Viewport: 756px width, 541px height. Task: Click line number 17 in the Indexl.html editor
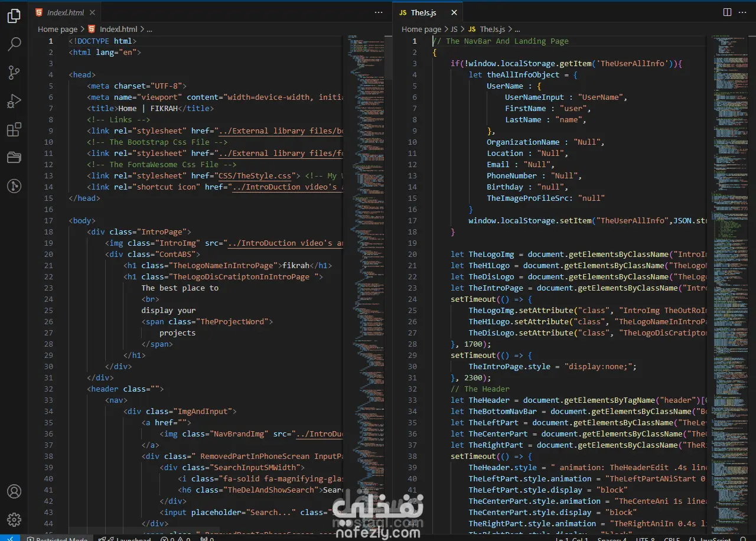48,221
